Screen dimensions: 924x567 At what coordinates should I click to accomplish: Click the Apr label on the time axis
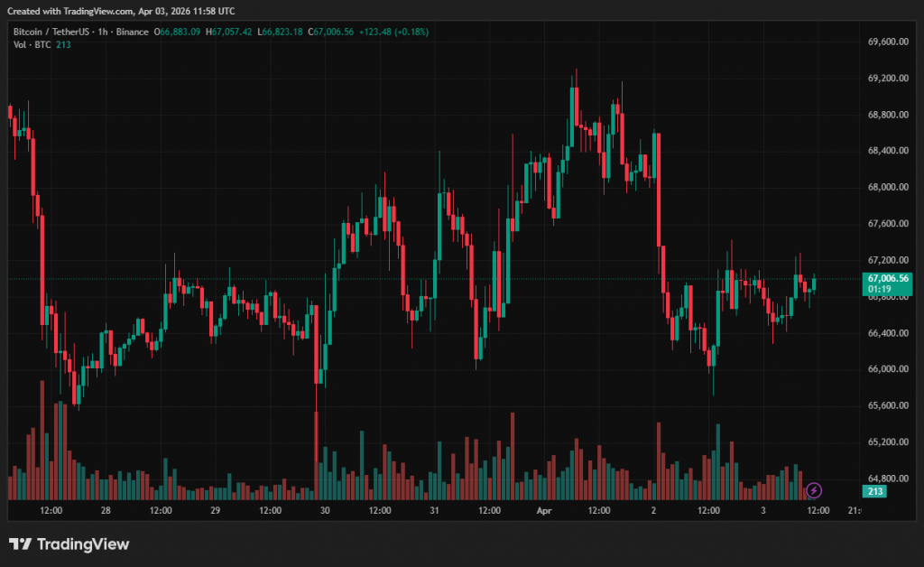[544, 510]
